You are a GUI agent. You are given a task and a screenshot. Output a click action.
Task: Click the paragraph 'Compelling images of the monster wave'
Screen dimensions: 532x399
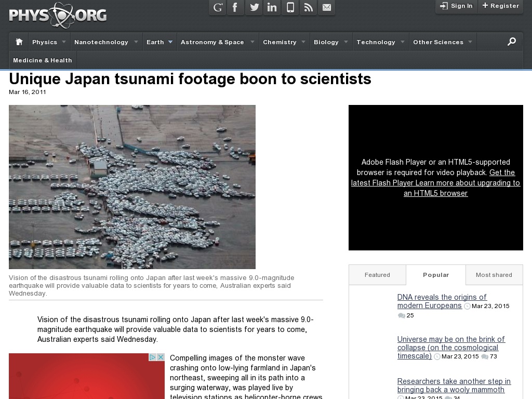click(x=246, y=377)
